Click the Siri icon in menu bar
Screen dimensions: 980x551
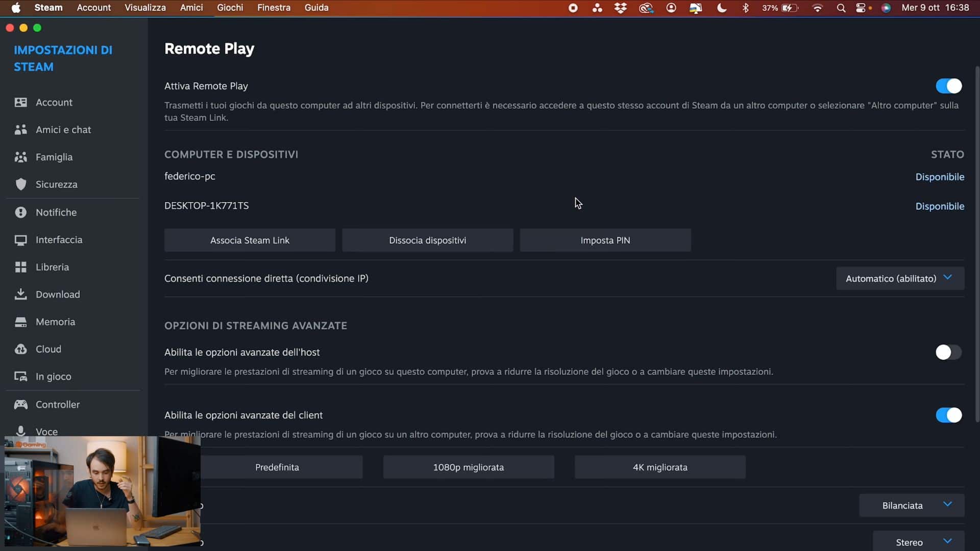tap(886, 8)
